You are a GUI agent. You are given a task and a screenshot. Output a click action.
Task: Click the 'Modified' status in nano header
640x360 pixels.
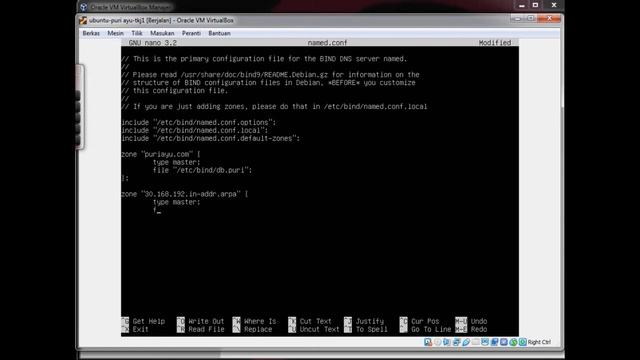[x=495, y=42]
